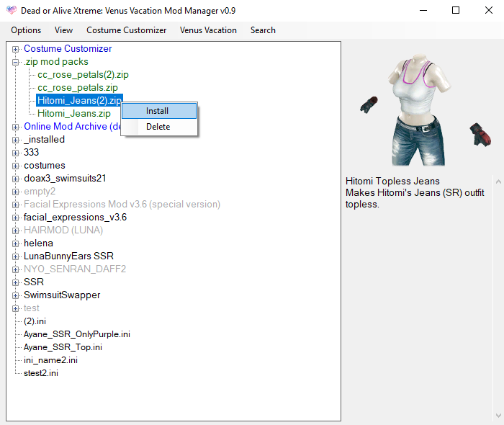Choose Delete from the context menu

pyautogui.click(x=159, y=127)
